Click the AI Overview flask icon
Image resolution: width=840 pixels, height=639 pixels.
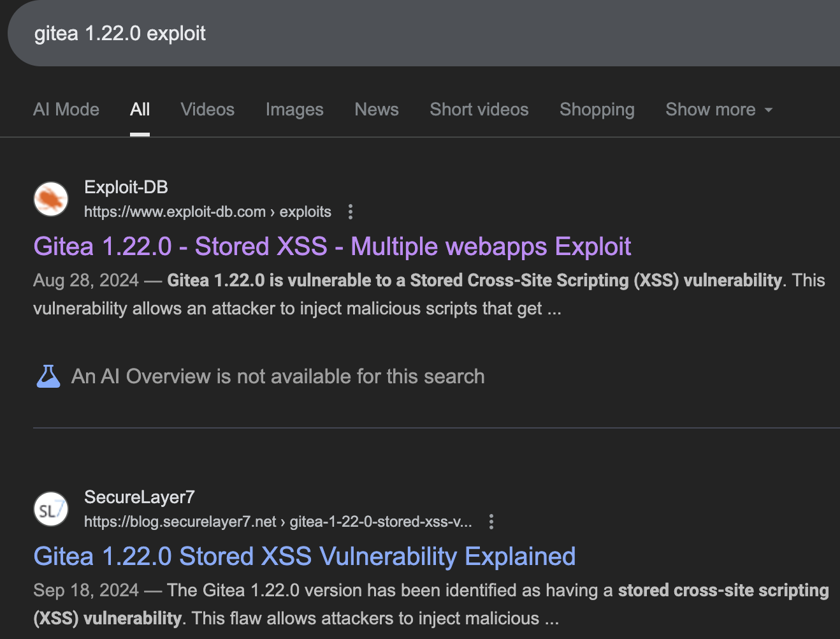(x=48, y=376)
